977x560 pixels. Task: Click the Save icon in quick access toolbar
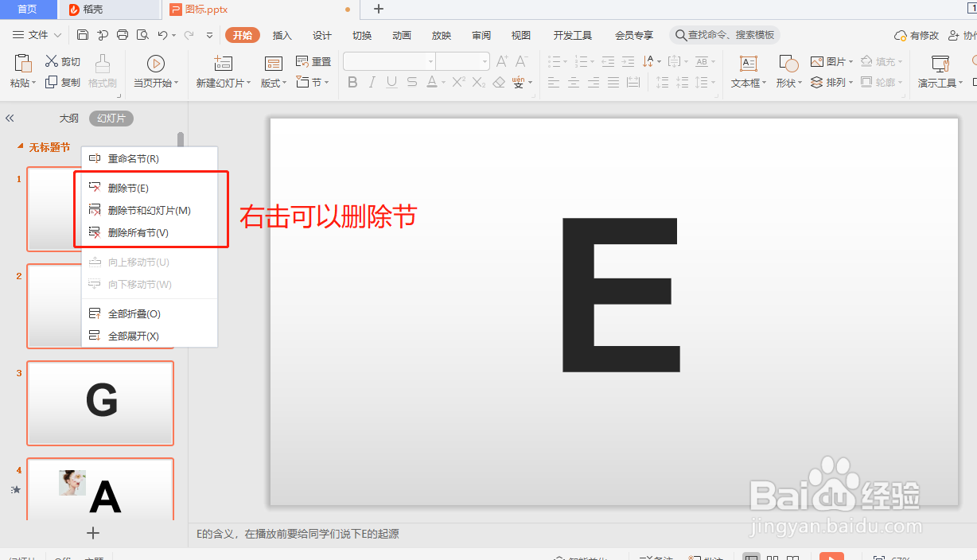click(x=83, y=35)
